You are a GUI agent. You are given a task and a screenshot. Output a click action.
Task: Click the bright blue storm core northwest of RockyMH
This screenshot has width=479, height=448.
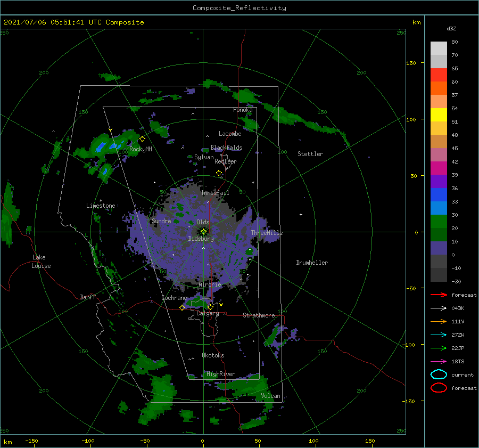tap(101, 147)
